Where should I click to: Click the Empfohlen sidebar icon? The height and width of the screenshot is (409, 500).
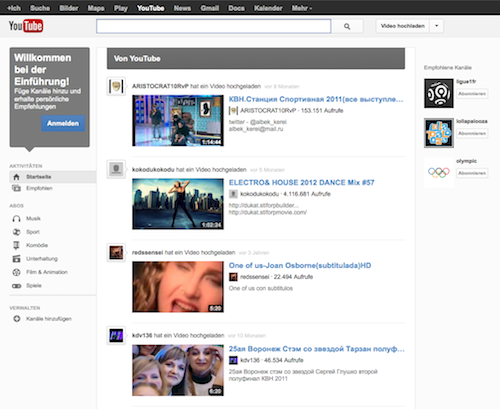coord(16,188)
